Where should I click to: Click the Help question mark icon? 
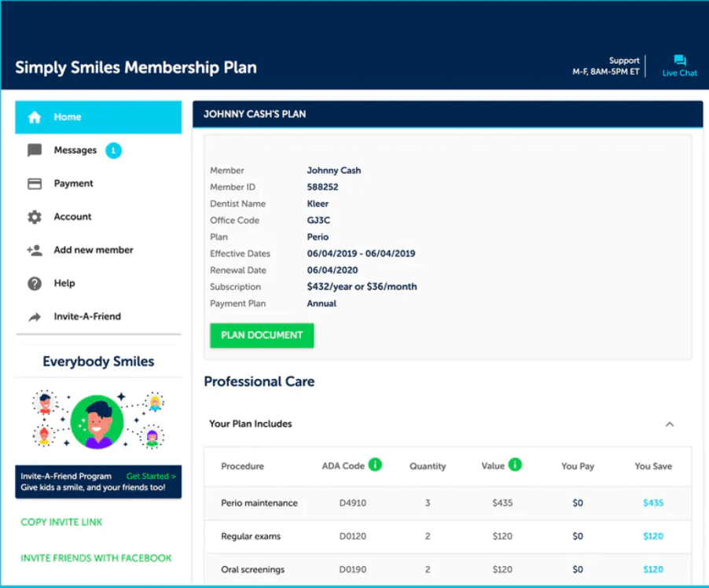(x=35, y=284)
